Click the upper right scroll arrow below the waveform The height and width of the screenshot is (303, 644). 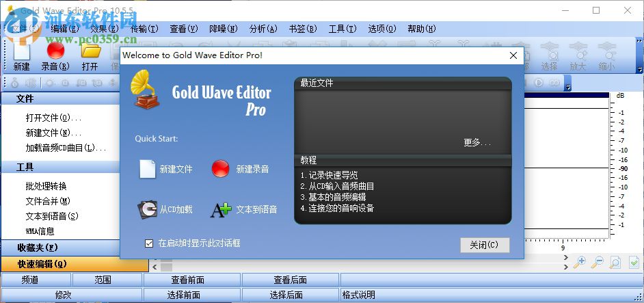pos(566,258)
